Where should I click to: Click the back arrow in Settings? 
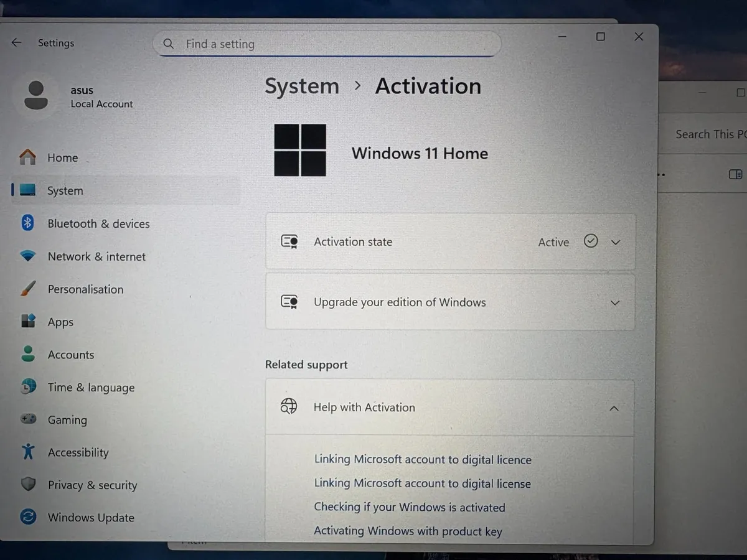click(16, 42)
